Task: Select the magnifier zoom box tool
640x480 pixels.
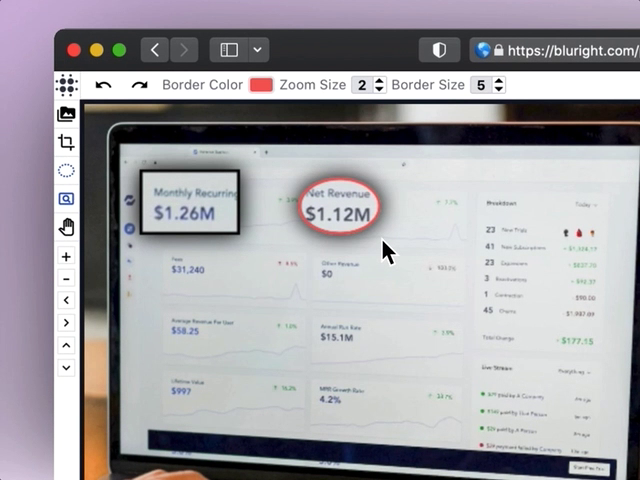Action: (66, 199)
